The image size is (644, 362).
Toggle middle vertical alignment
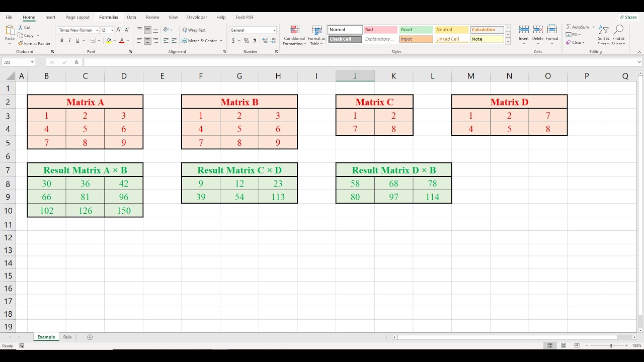pos(147,30)
